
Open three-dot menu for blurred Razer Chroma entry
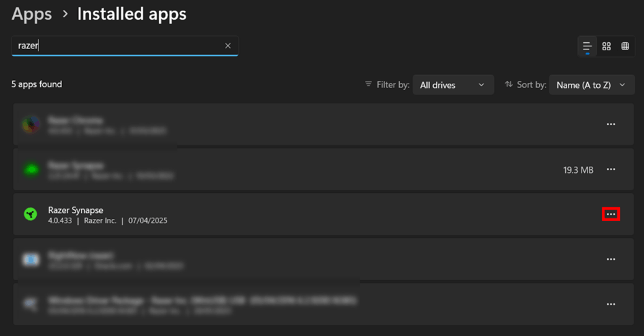coord(611,124)
